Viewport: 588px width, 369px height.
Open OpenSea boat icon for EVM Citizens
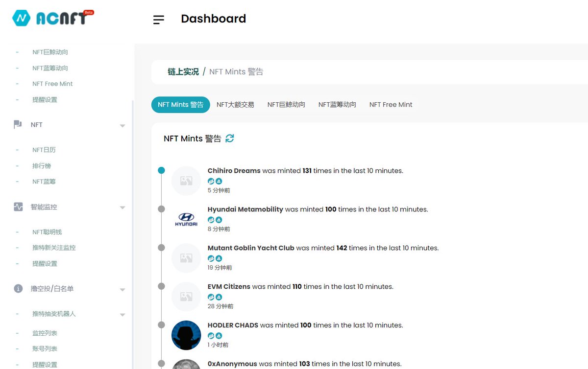219,297
